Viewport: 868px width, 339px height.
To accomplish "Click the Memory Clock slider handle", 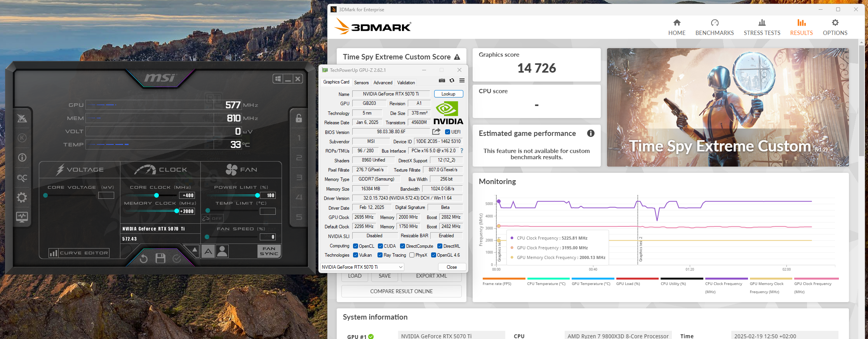I will click(177, 211).
